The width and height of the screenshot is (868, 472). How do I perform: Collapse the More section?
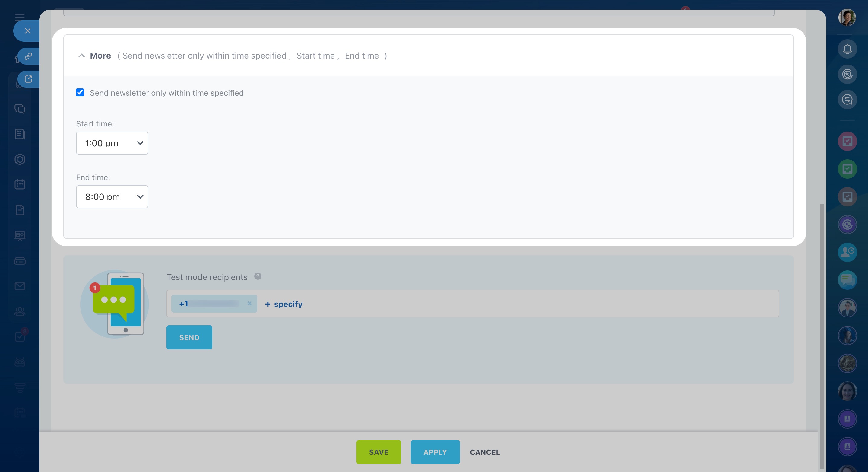point(82,56)
